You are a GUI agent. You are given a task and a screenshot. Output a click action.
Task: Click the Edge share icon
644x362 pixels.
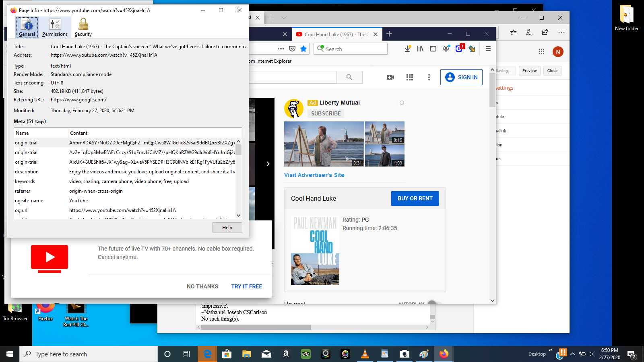pos(545,32)
